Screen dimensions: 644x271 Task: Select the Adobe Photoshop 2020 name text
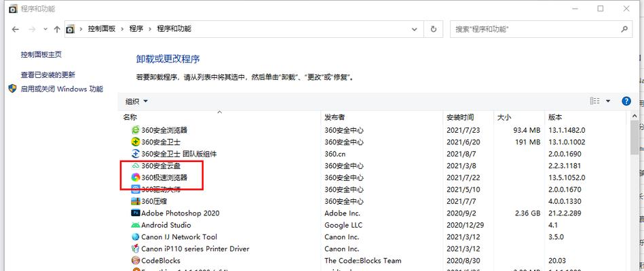pos(181,213)
